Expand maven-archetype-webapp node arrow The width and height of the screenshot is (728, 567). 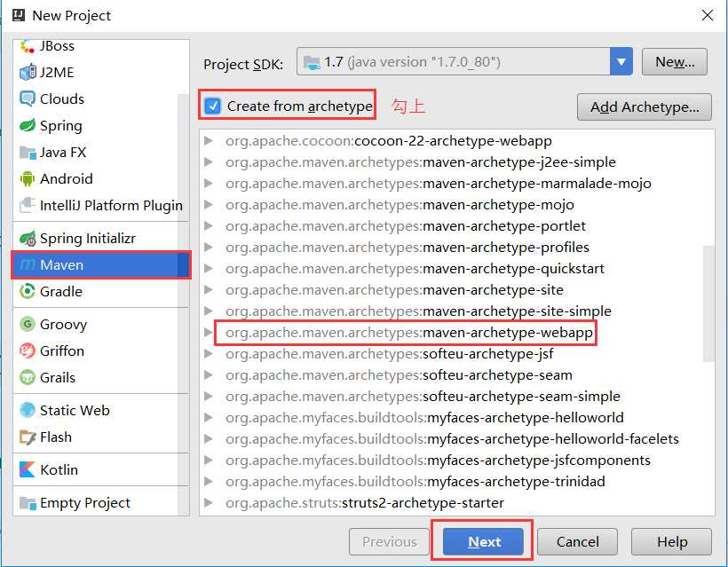[x=209, y=332]
